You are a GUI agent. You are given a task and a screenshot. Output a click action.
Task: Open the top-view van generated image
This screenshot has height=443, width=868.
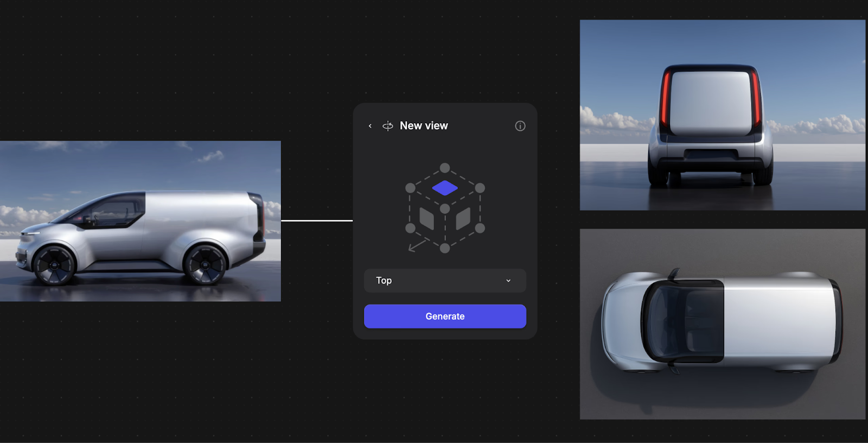coord(723,324)
